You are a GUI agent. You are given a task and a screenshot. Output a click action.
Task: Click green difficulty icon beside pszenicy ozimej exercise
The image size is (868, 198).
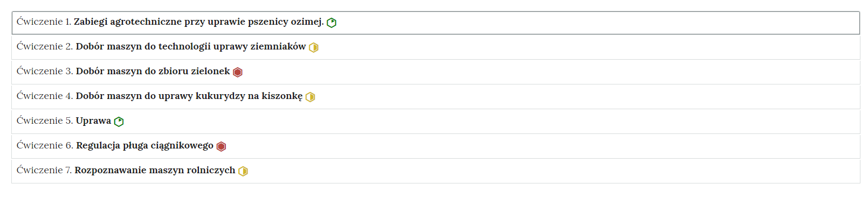point(332,23)
